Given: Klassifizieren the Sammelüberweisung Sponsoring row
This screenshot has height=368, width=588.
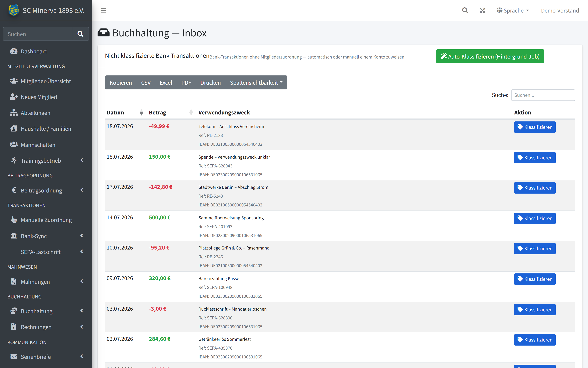Looking at the screenshot, I should tap(535, 218).
